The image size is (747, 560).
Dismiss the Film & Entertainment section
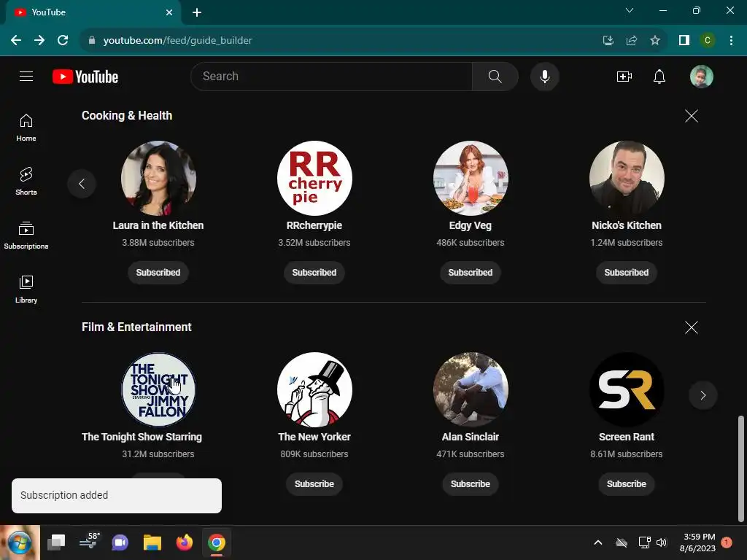click(692, 327)
